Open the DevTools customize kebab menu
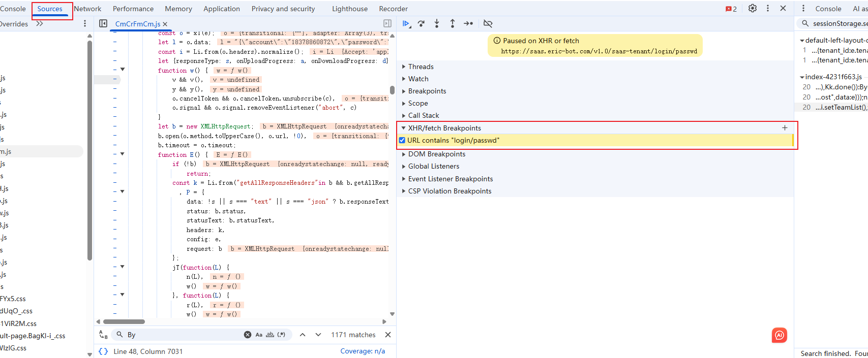The image size is (868, 358). [x=768, y=8]
